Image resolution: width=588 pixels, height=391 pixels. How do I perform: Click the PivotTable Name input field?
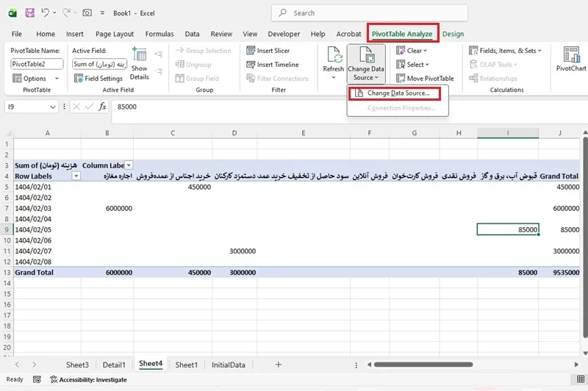[37, 64]
